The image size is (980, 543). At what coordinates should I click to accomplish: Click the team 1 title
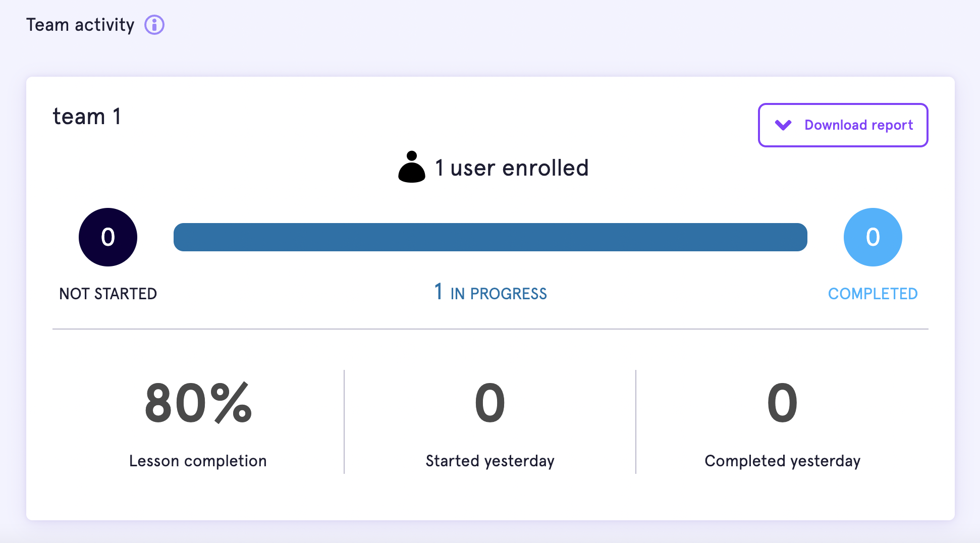87,117
